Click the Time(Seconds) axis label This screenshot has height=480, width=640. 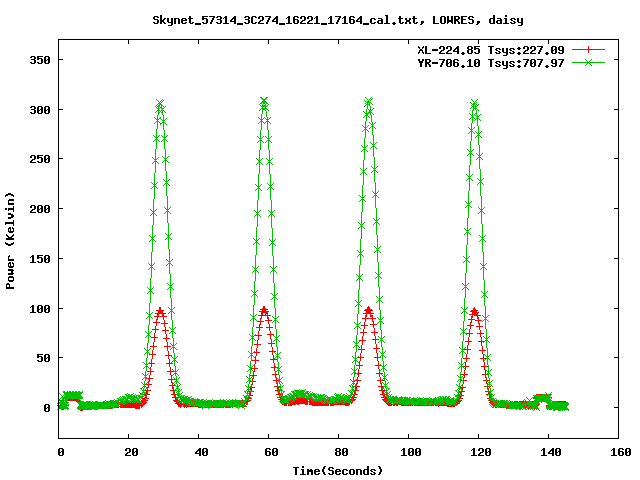(338, 471)
